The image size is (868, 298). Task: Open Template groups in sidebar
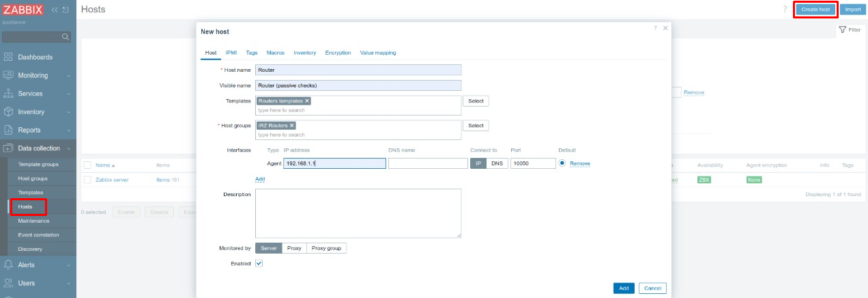click(38, 164)
